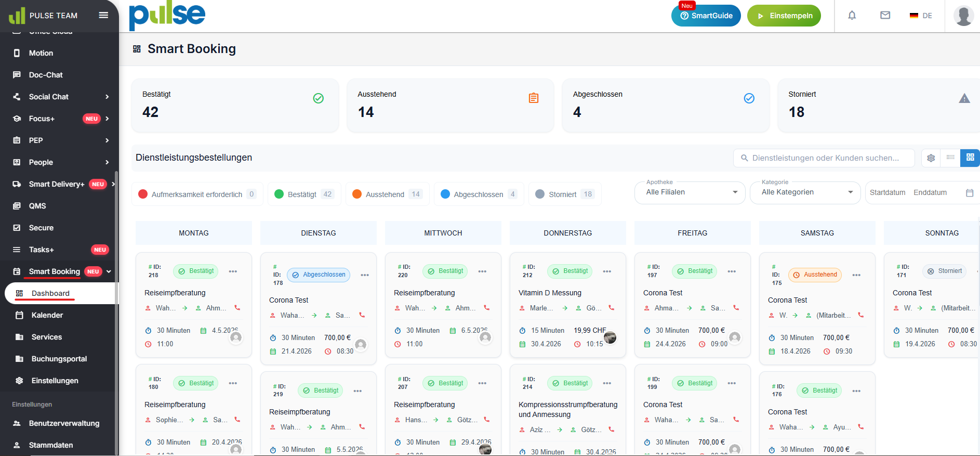Open more options for booking ID 175
The height and width of the screenshot is (456, 980).
856,275
